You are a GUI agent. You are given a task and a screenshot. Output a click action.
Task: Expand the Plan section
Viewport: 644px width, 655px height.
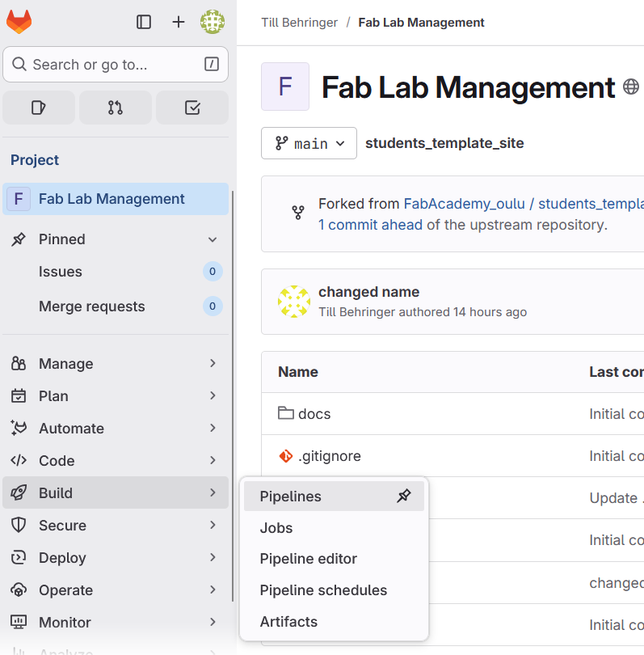(116, 396)
